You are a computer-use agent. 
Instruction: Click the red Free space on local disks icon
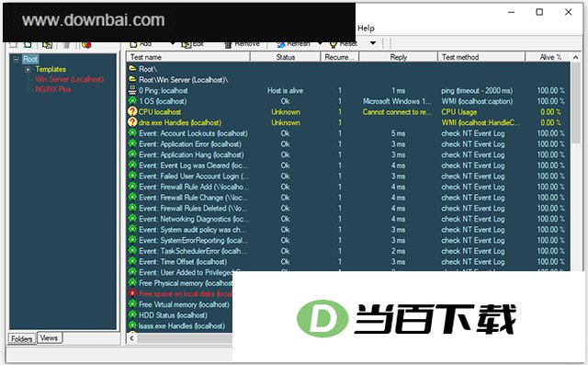coord(132,293)
